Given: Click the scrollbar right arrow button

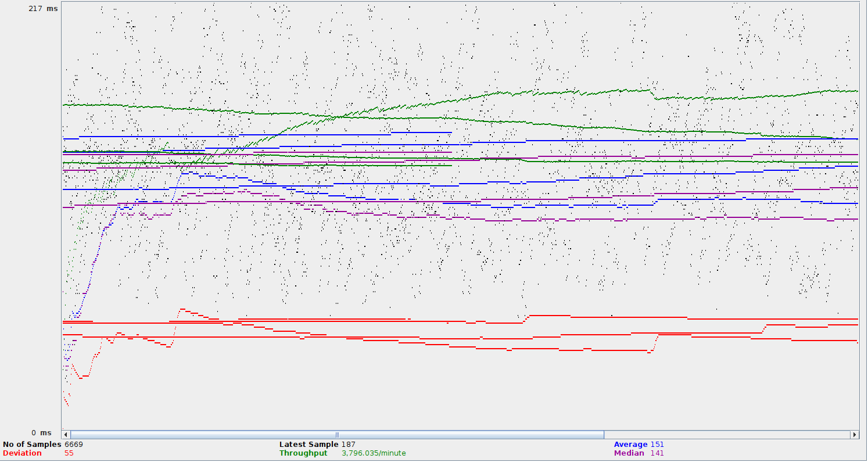Looking at the screenshot, I should pyautogui.click(x=854, y=435).
